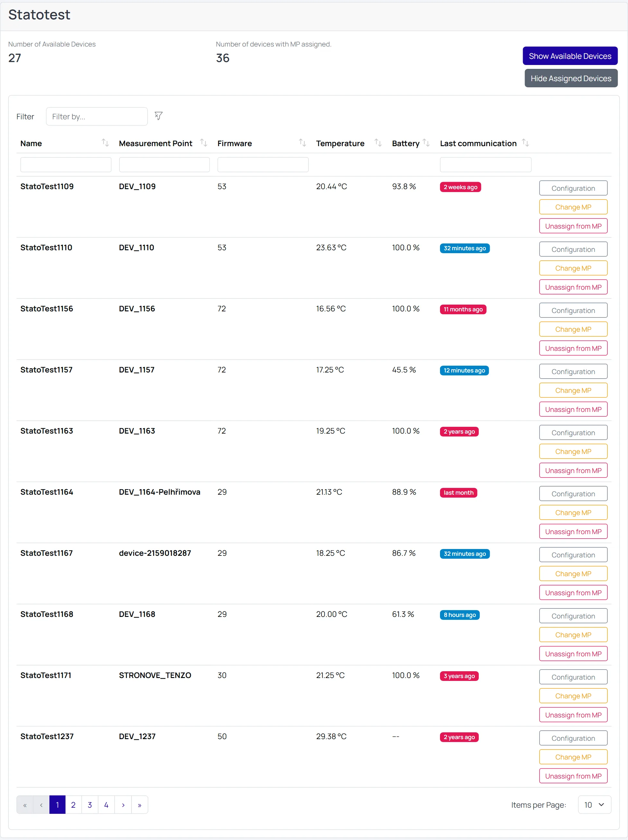Sort by Temperature column arrows icon
The width and height of the screenshot is (628, 840).
coord(378,143)
